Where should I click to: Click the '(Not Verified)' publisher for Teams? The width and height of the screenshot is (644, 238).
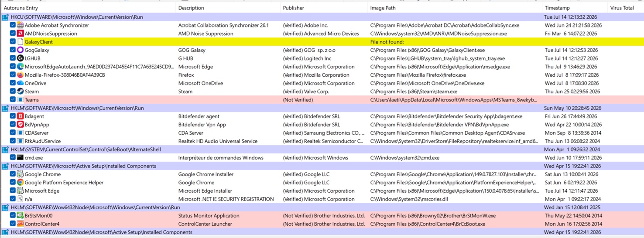[298, 100]
